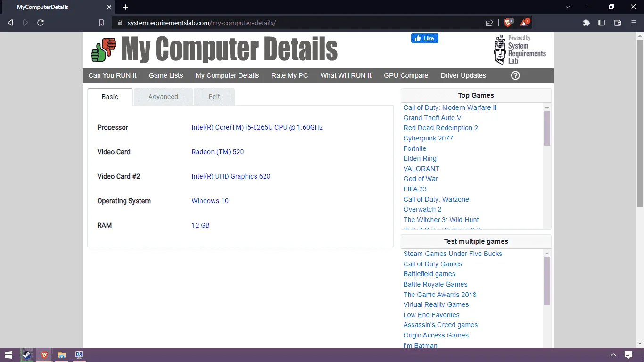
Task: Click the monitor app icon on the taskbar
Action: pyautogui.click(x=79, y=355)
